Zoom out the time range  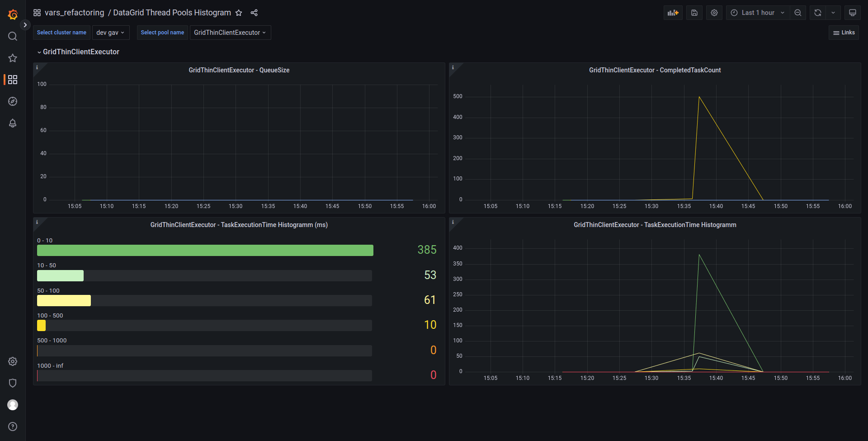click(x=798, y=13)
